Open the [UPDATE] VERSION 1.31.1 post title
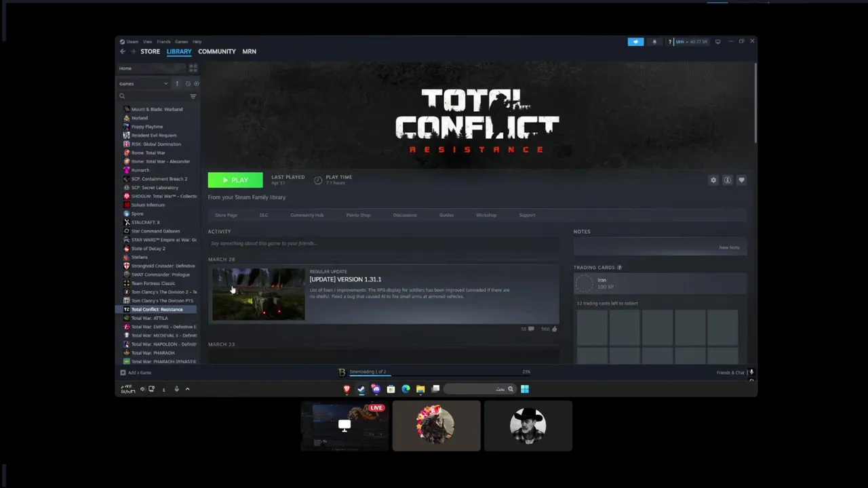This screenshot has width=868, height=488. pos(345,279)
